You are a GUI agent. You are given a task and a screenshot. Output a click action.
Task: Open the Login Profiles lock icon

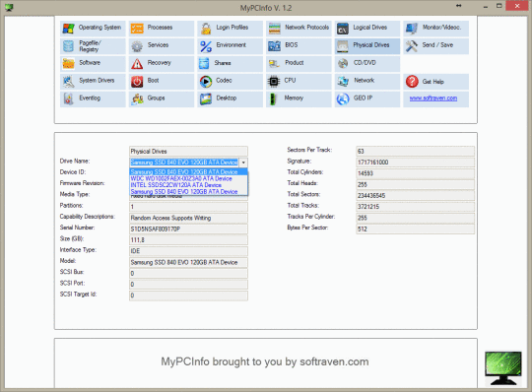[206, 29]
